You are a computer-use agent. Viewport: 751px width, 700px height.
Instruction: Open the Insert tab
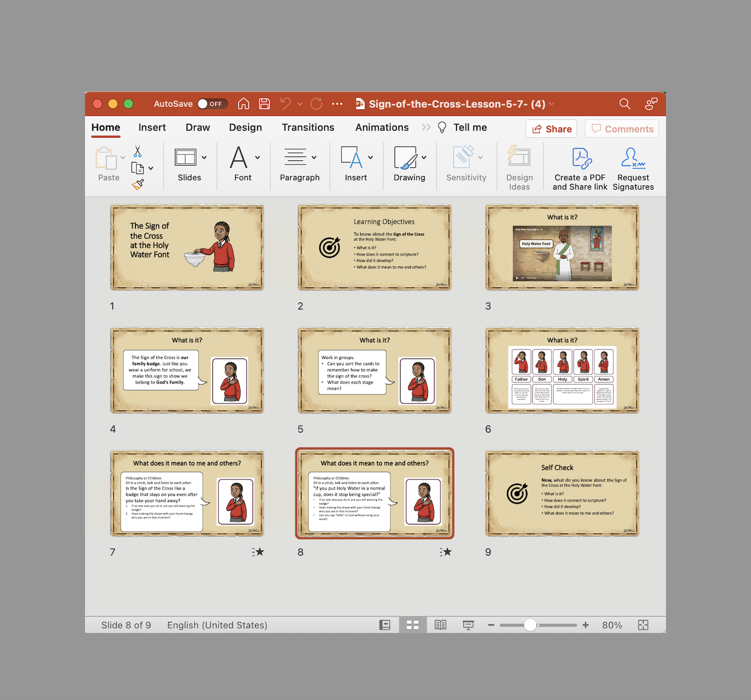pyautogui.click(x=152, y=127)
